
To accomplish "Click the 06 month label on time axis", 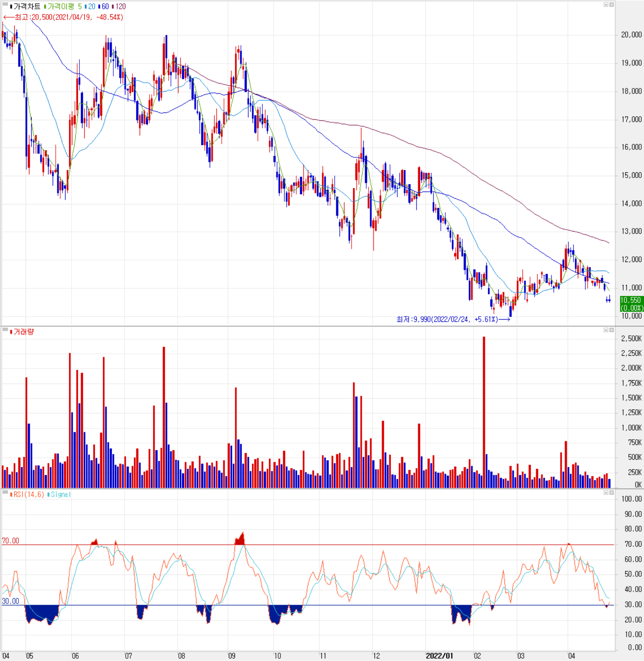I will (x=75, y=656).
